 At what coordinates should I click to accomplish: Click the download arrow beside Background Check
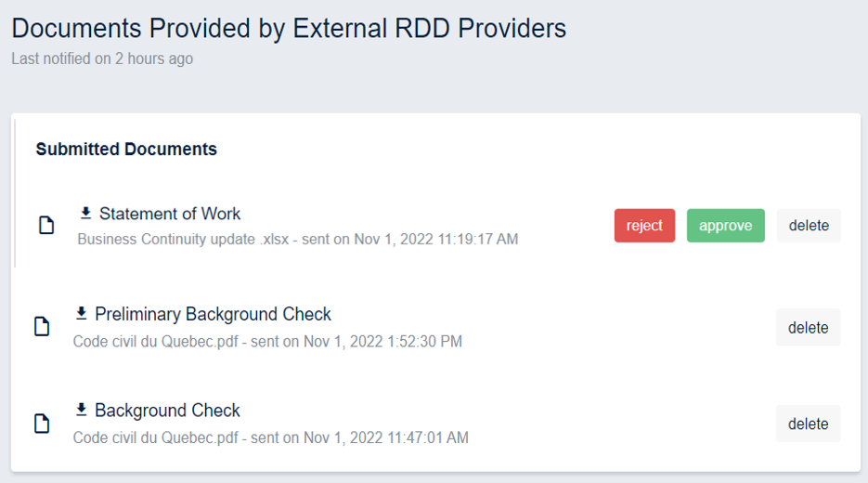point(81,411)
